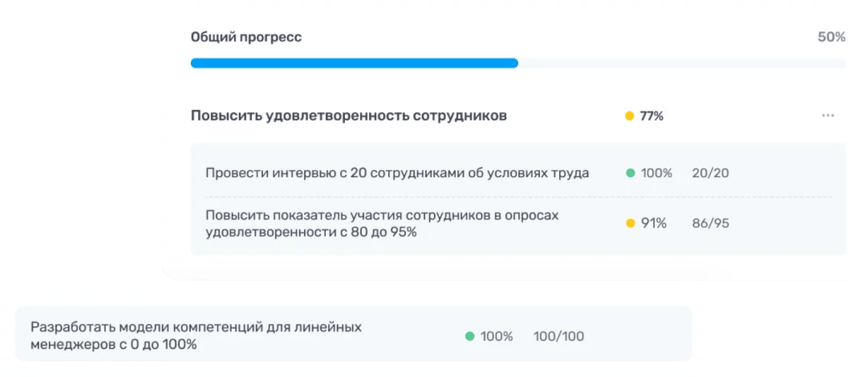
Task: Click the 50% overall progress value
Action: pos(831,37)
